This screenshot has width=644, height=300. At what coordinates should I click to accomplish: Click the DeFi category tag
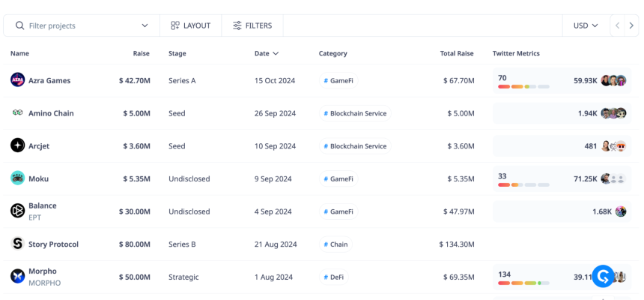[x=333, y=277]
